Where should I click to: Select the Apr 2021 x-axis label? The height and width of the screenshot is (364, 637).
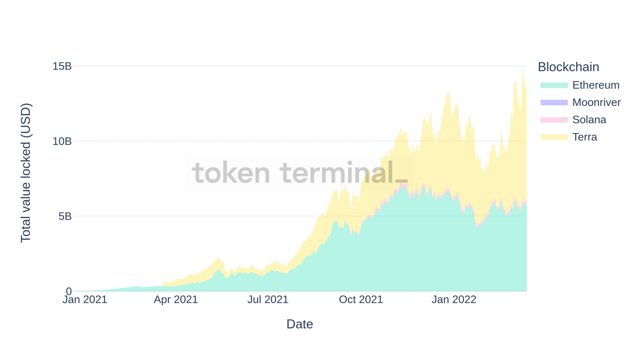tap(176, 300)
